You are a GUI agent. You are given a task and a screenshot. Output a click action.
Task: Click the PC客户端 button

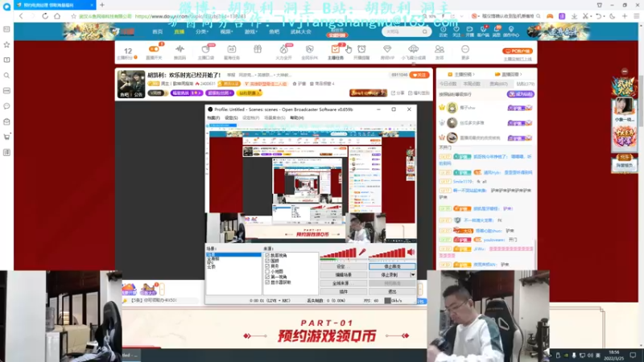coord(517,51)
